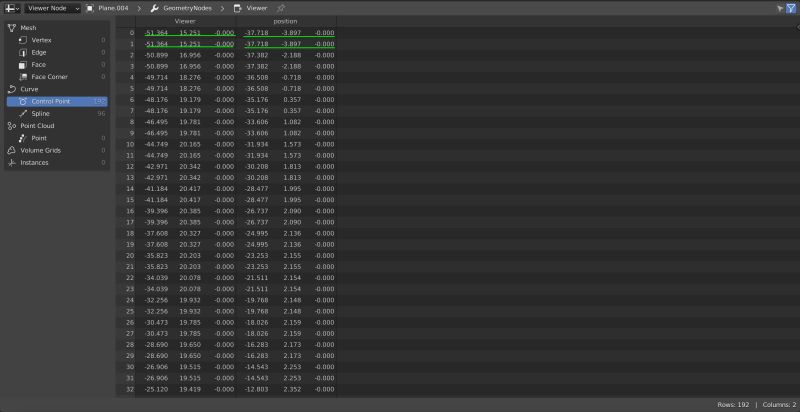Click position value -14.543 in row 30

(257, 367)
